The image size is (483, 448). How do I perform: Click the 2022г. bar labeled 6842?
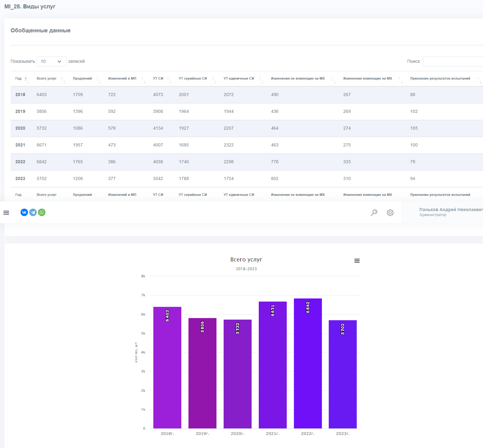point(308,363)
